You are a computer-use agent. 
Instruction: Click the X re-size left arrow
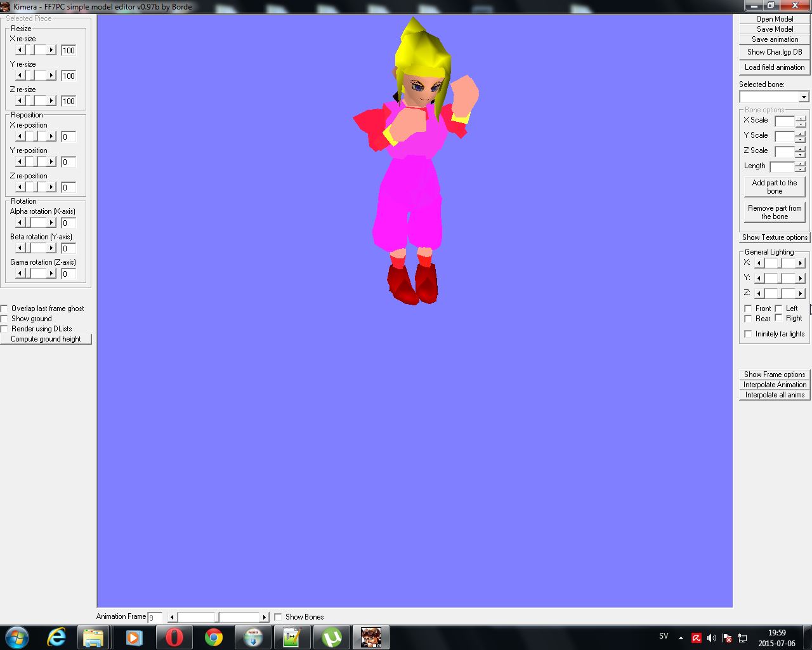click(x=20, y=50)
